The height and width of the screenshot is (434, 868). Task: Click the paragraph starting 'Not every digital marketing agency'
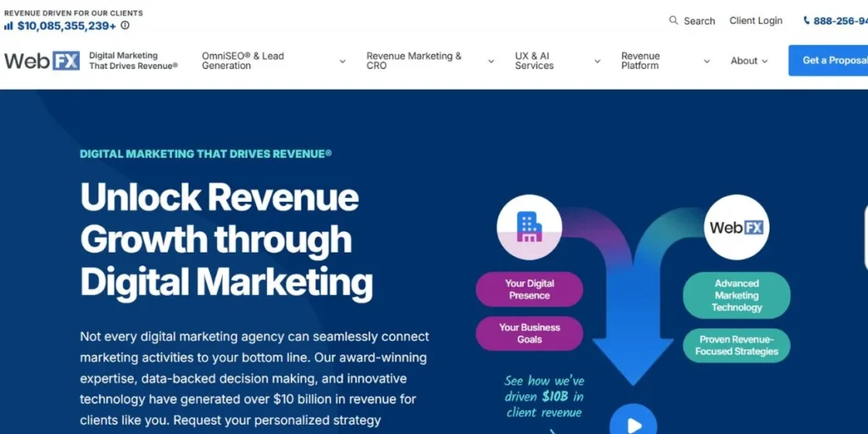coord(254,378)
